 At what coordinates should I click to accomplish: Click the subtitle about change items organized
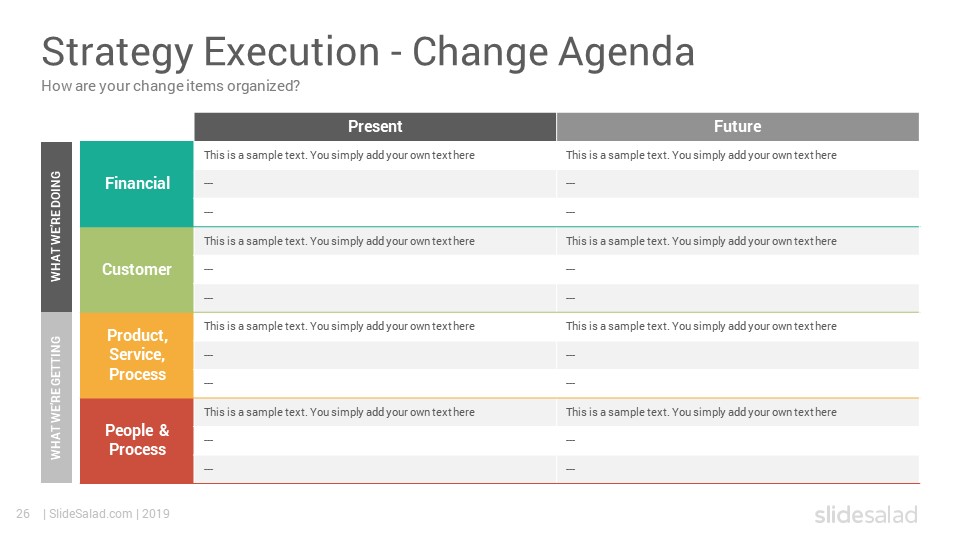(x=170, y=86)
